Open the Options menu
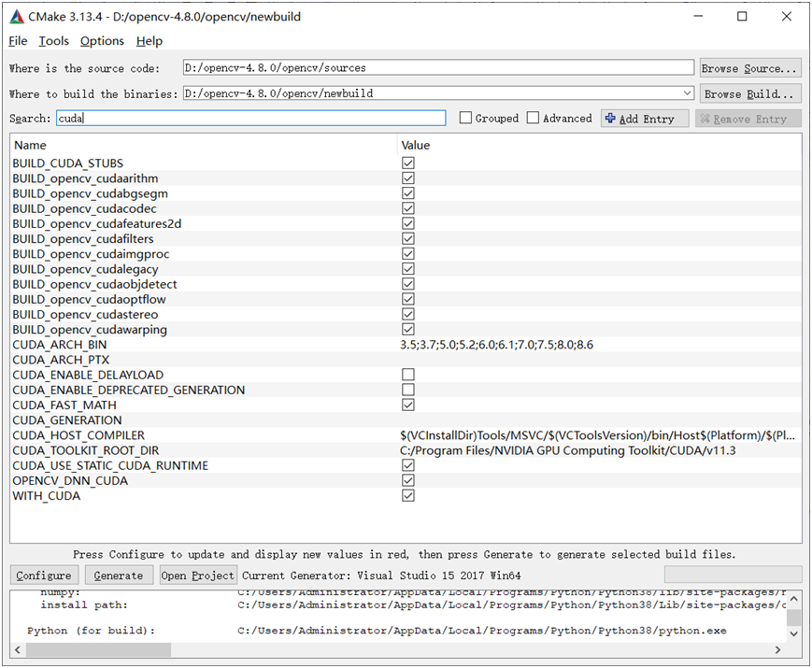812x668 pixels. (102, 41)
